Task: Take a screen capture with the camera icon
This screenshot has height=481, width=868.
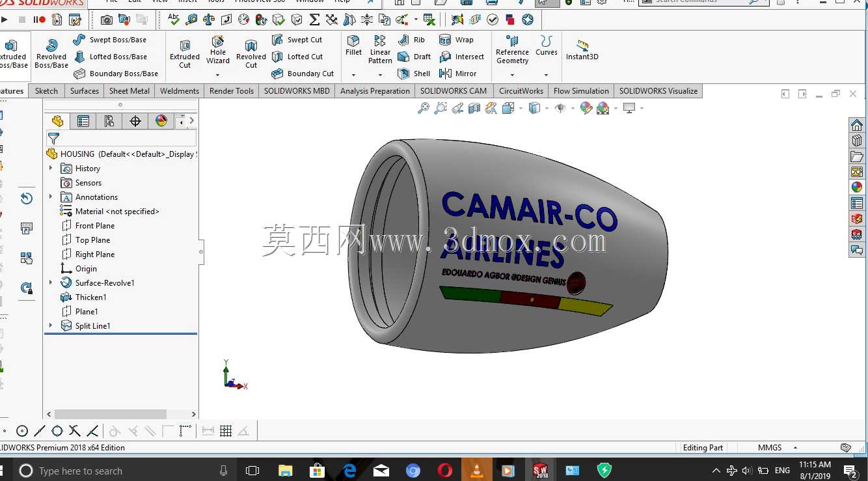Action: (x=107, y=20)
